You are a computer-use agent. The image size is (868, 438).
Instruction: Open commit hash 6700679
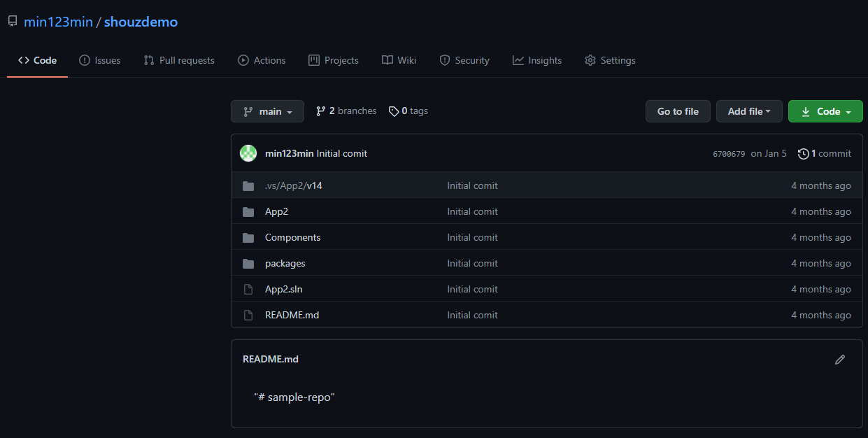click(729, 154)
